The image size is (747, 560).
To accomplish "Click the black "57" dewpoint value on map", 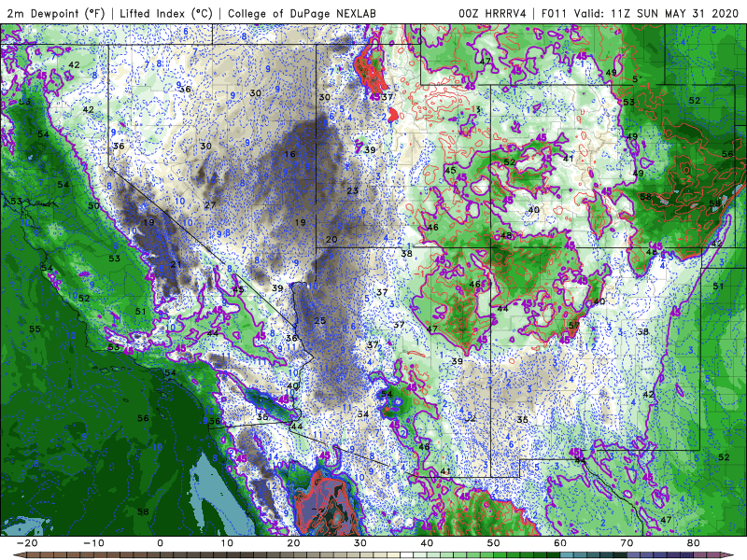I will point(574,326).
